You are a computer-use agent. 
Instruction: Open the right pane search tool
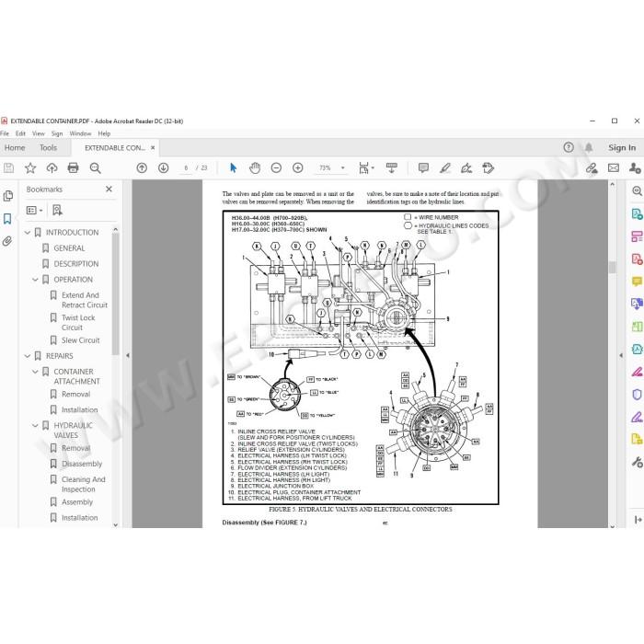click(x=637, y=191)
